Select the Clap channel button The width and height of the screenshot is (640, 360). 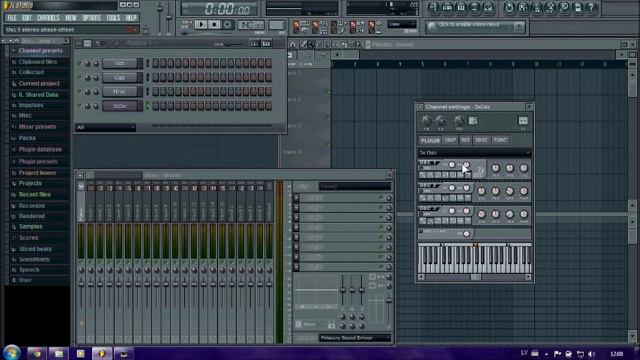pos(120,78)
